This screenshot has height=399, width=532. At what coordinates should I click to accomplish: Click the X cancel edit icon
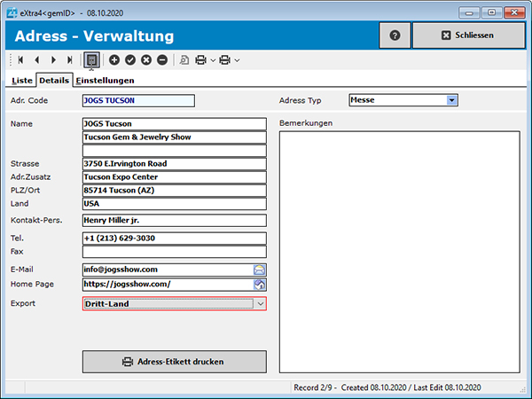coord(146,59)
